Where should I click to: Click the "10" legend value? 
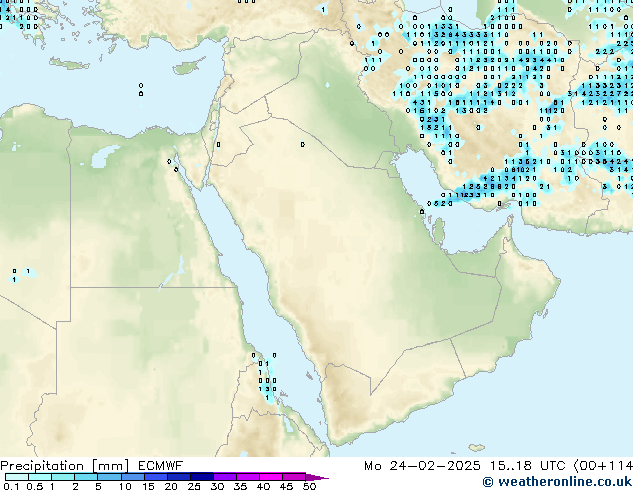pyautogui.click(x=125, y=486)
